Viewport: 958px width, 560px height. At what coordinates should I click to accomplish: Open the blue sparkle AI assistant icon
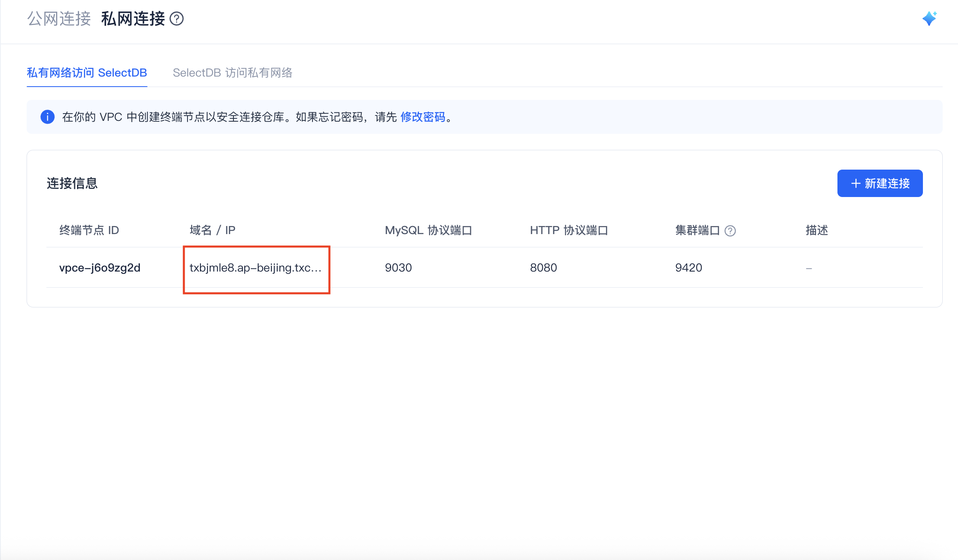[930, 19]
